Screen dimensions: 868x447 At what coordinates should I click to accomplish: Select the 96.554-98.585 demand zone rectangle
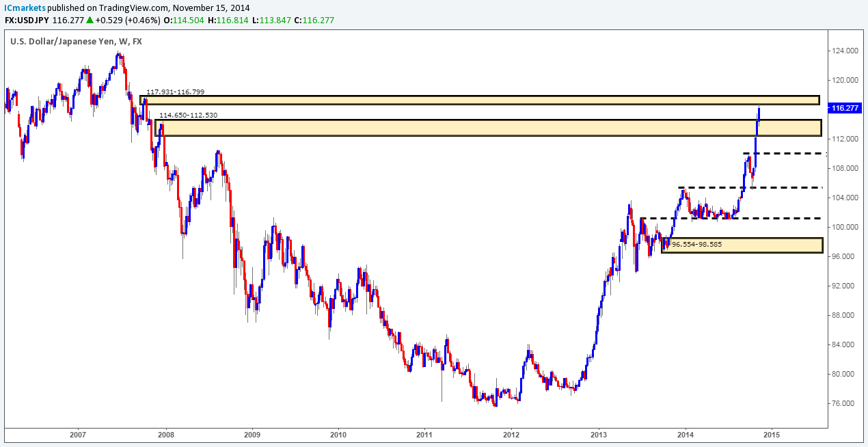[x=742, y=245]
